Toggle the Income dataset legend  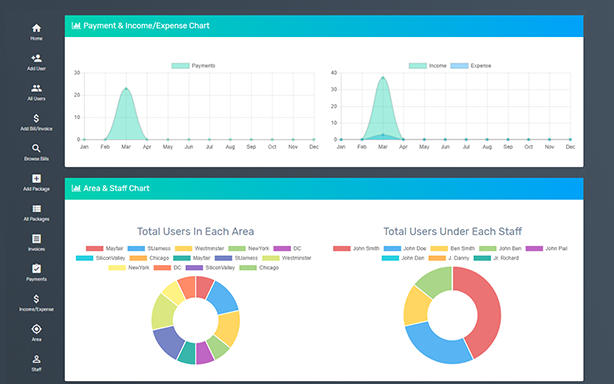tap(428, 66)
